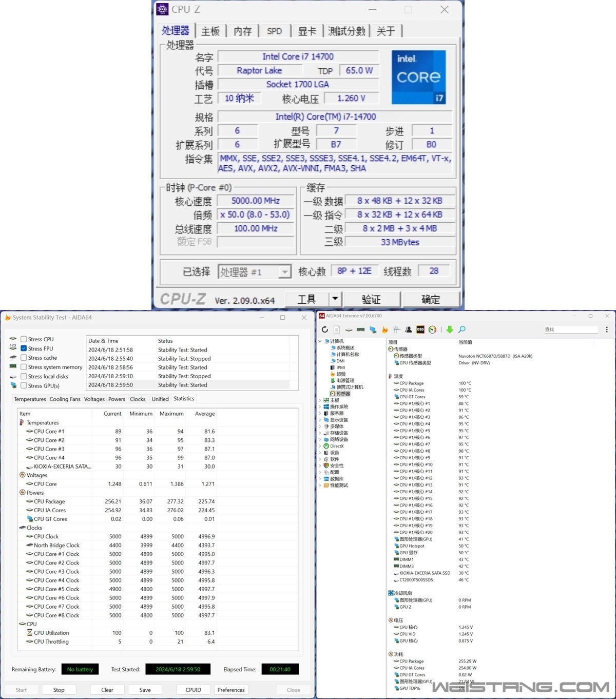Open the 处理器 #1 selection dropdown in CPU-Z
Image resolution: width=616 pixels, height=699 pixels.
pos(255,271)
